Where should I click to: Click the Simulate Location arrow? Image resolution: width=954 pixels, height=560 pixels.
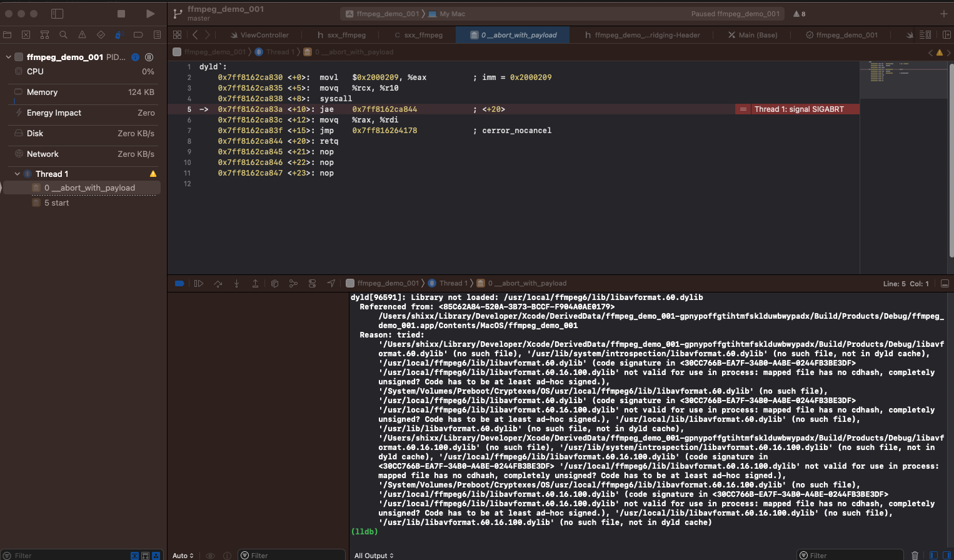click(331, 284)
